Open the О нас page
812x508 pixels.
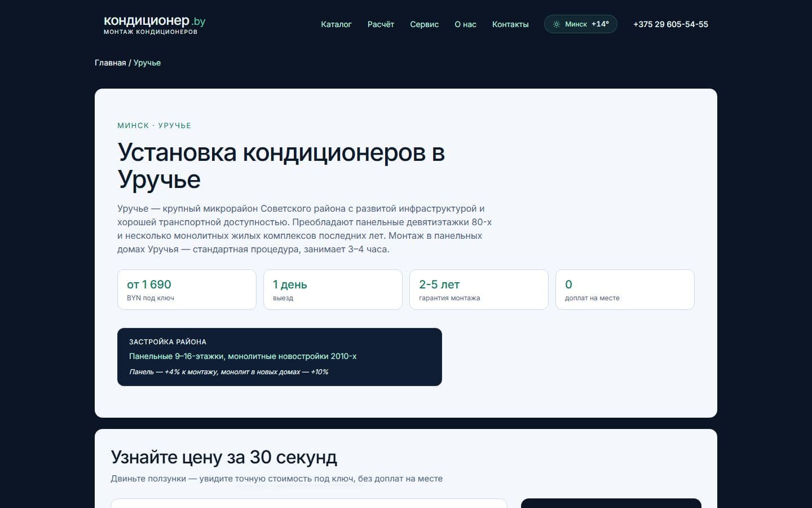click(x=465, y=24)
